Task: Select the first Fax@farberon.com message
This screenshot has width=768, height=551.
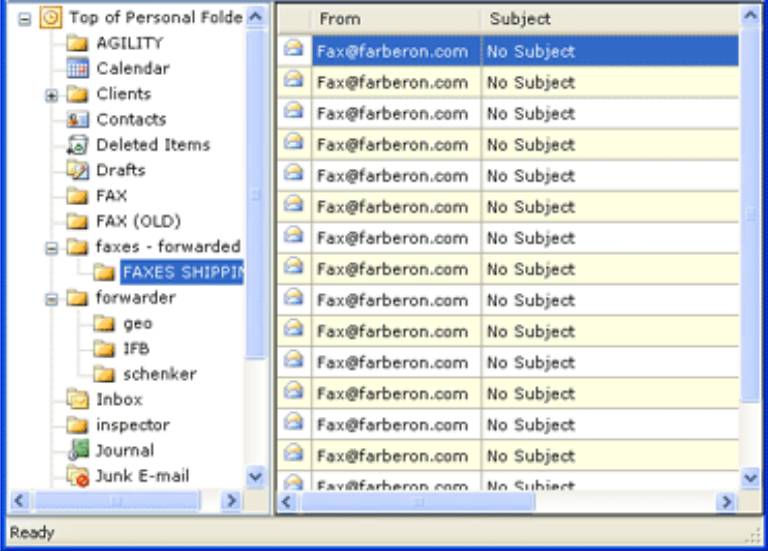Action: 391,51
